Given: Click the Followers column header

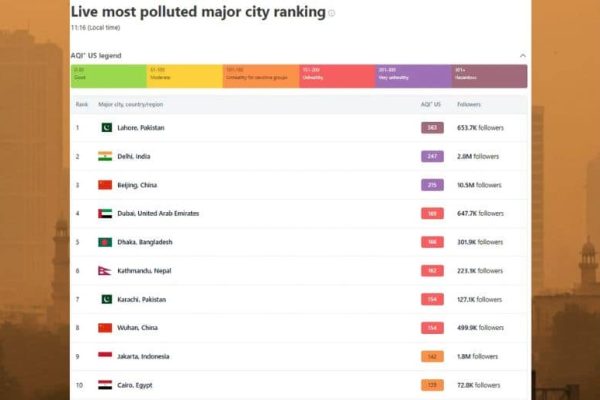Looking at the screenshot, I should tap(469, 104).
